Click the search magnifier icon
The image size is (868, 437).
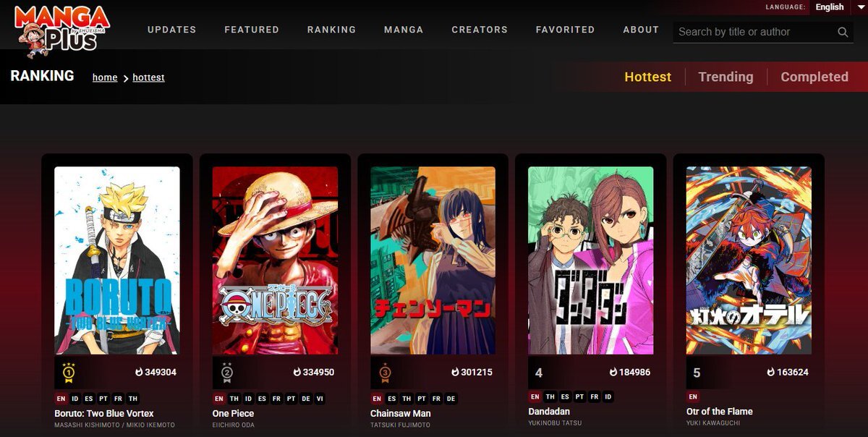[x=843, y=32]
